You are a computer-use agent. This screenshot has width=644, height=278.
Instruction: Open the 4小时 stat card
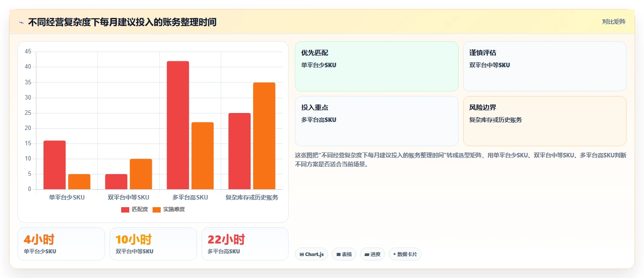pos(61,244)
